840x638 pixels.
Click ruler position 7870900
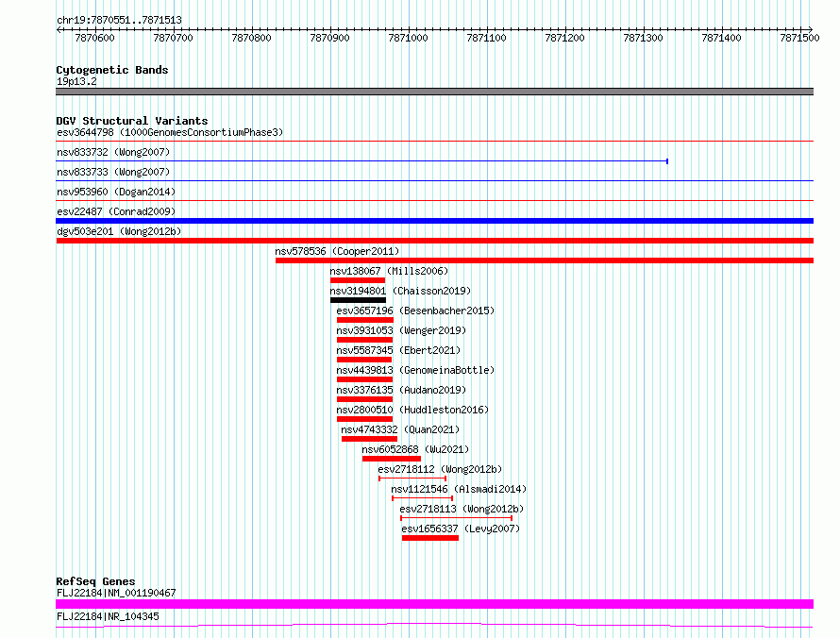point(329,38)
